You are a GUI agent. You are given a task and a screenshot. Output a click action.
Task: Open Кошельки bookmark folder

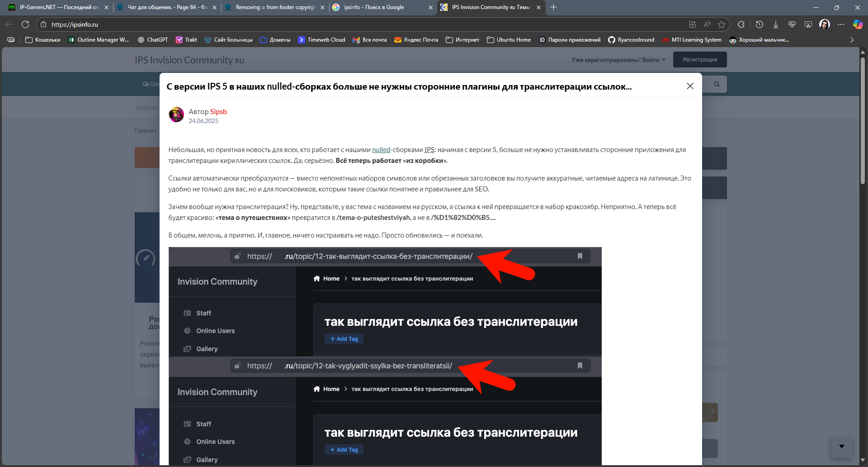click(x=43, y=40)
